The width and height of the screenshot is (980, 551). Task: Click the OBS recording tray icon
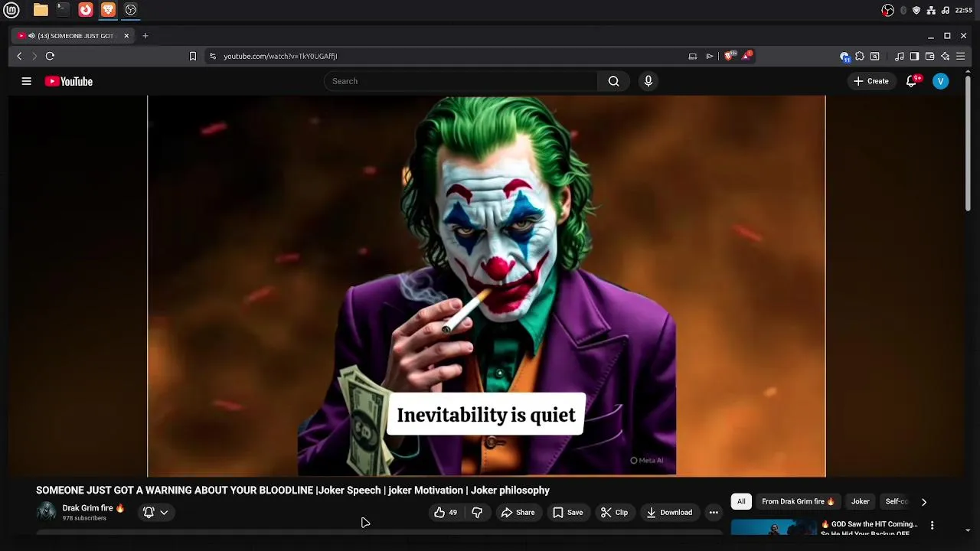[888, 10]
